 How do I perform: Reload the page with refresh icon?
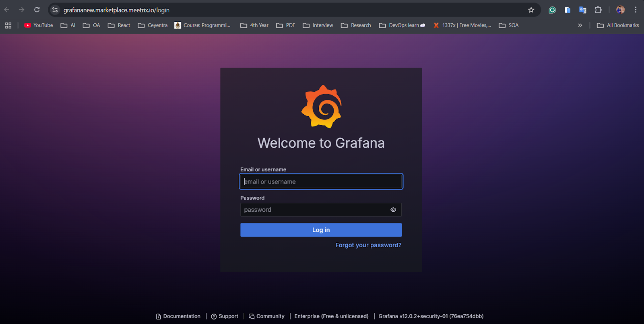click(37, 10)
